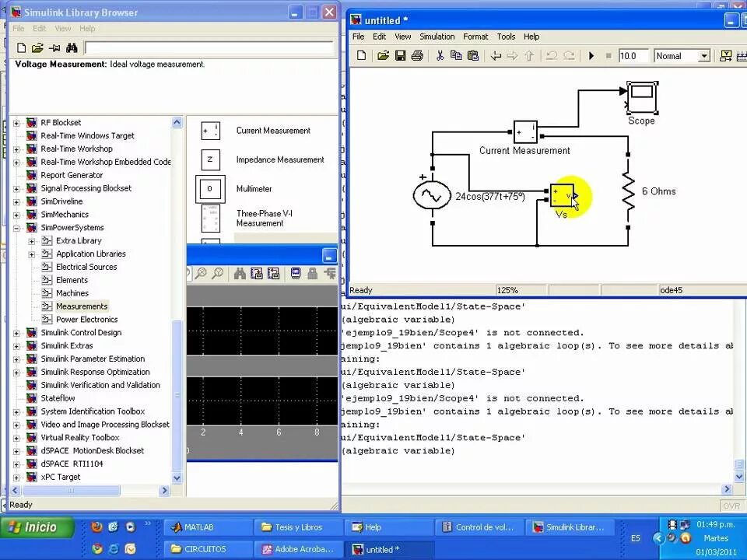Click Go to parent system up arrow
This screenshot has height=560, width=747.
pyautogui.click(x=529, y=56)
